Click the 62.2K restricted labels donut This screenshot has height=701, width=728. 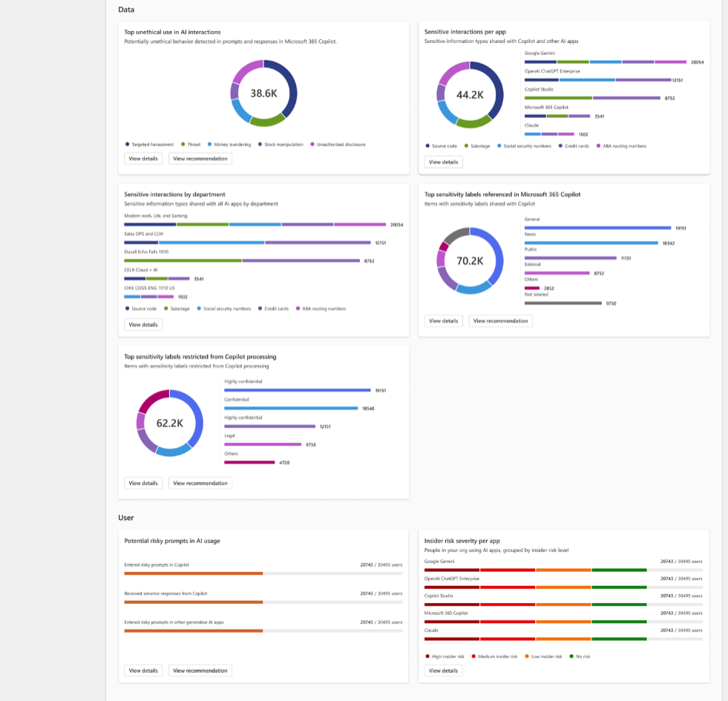170,423
